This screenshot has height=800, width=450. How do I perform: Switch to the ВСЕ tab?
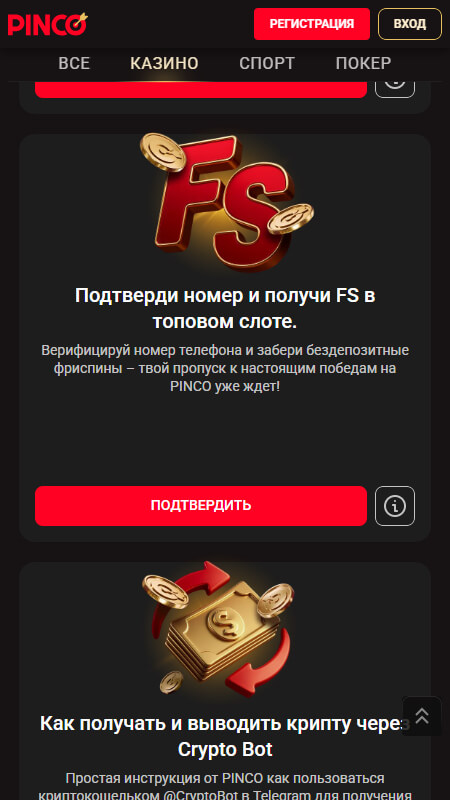tap(74, 63)
